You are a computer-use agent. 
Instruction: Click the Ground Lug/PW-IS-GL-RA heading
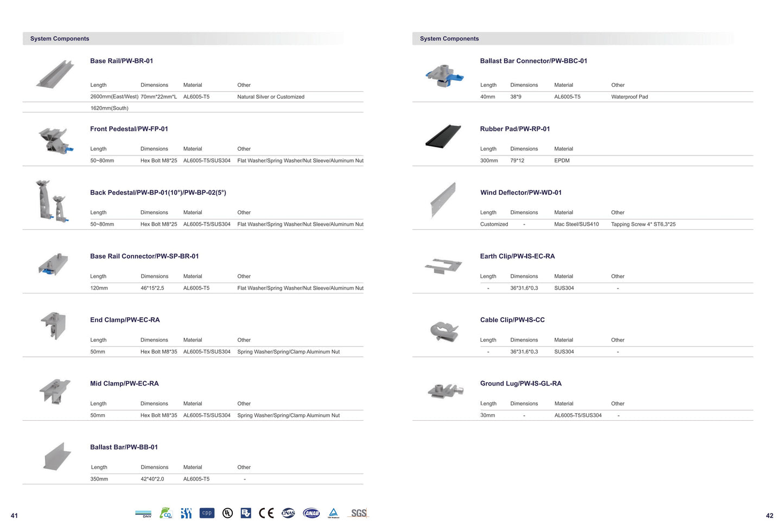pos(520,383)
